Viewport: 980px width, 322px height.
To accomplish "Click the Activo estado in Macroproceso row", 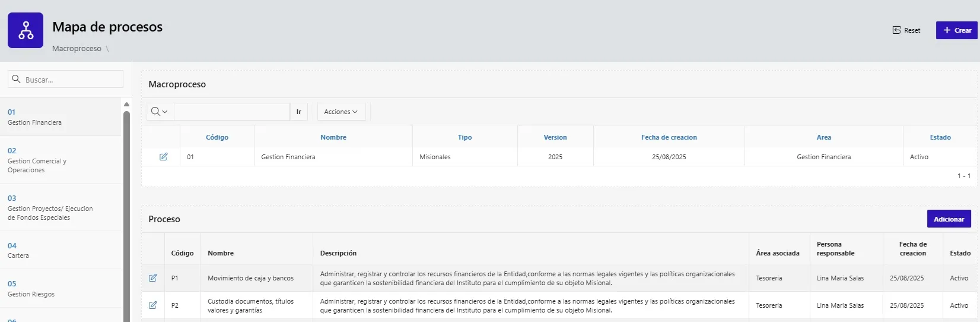I will point(919,157).
